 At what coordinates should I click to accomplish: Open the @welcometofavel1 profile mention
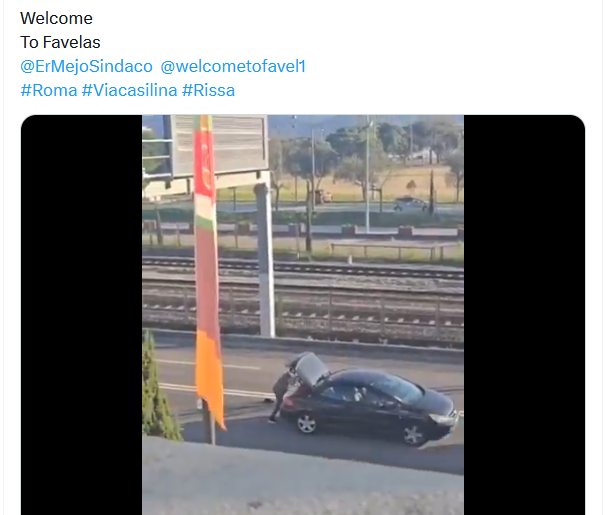click(233, 66)
